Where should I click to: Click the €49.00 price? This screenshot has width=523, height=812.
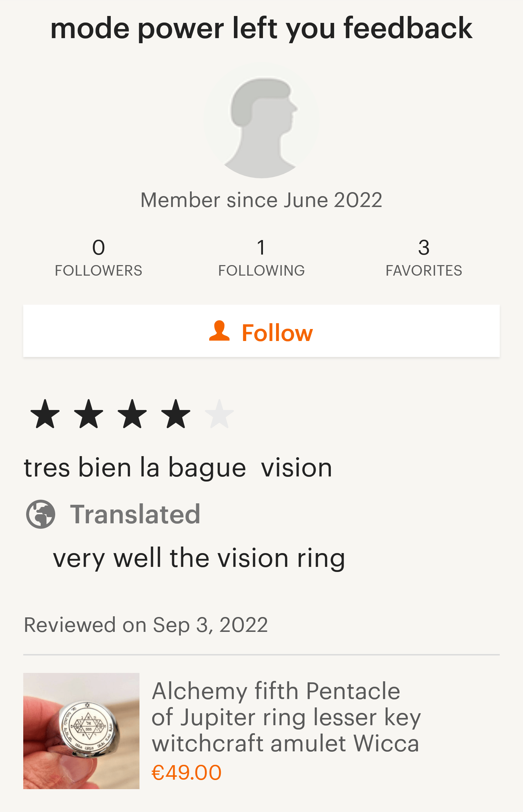point(186,772)
